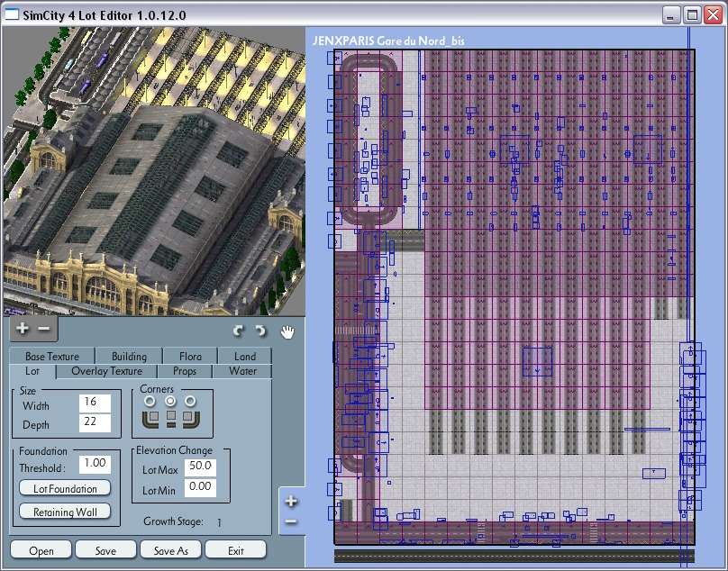Click the 'SimCity 4 Lot Editor 1.0.12.0' title text
The height and width of the screenshot is (571, 728).
click(105, 15)
